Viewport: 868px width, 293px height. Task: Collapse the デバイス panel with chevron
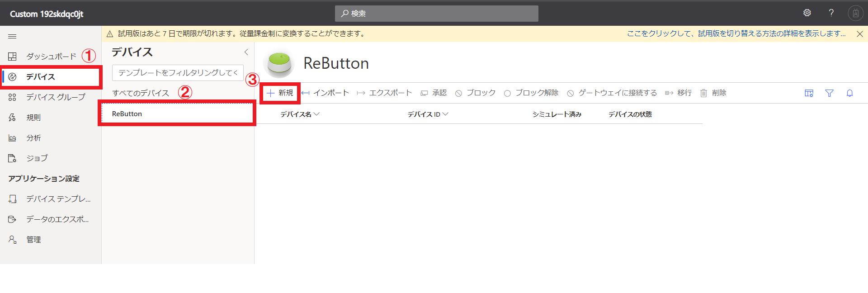click(246, 52)
